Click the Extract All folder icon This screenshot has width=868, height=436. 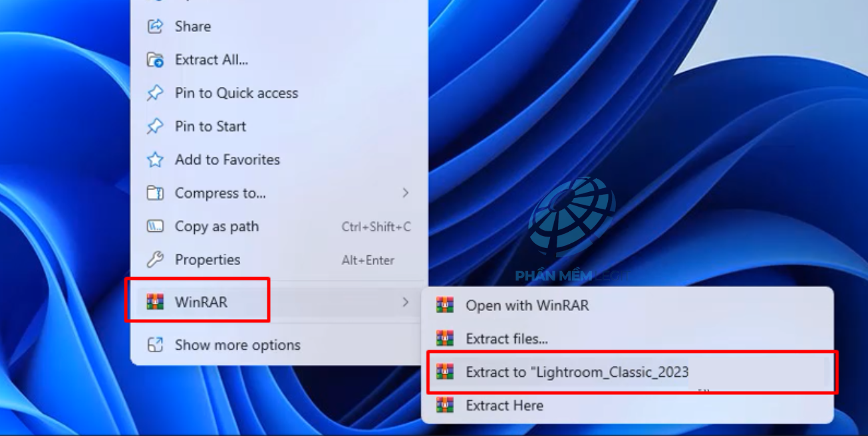[x=155, y=60]
